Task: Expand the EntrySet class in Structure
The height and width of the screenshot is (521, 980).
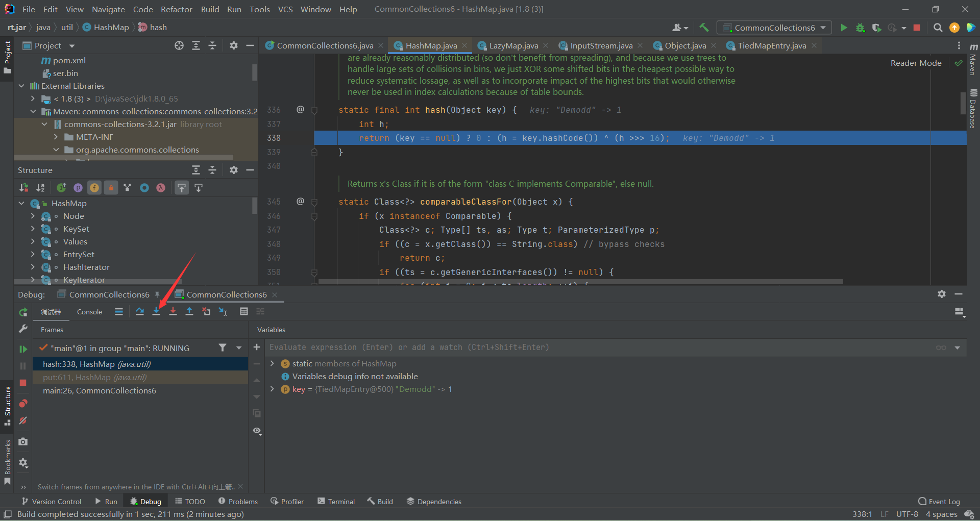Action: 33,254
